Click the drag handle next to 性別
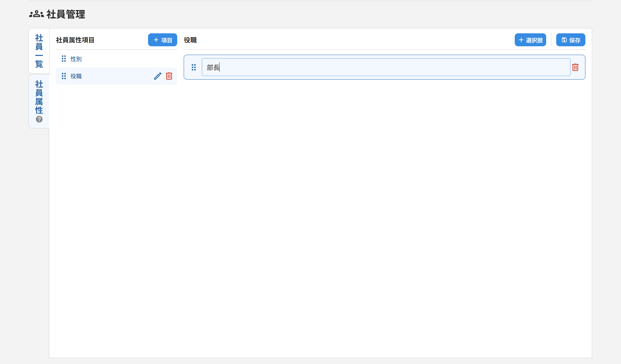 click(x=63, y=59)
